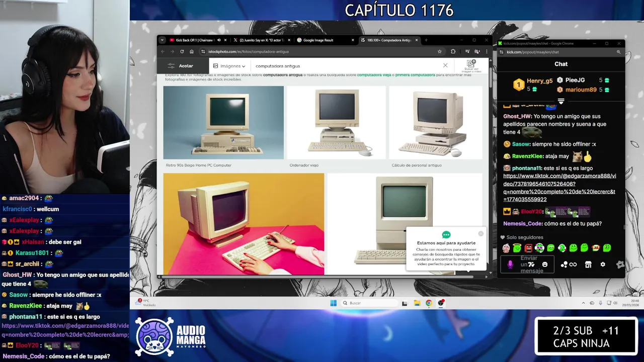Click Henry_g5 top gifter name
The width and height of the screenshot is (644, 362).
pos(539,80)
